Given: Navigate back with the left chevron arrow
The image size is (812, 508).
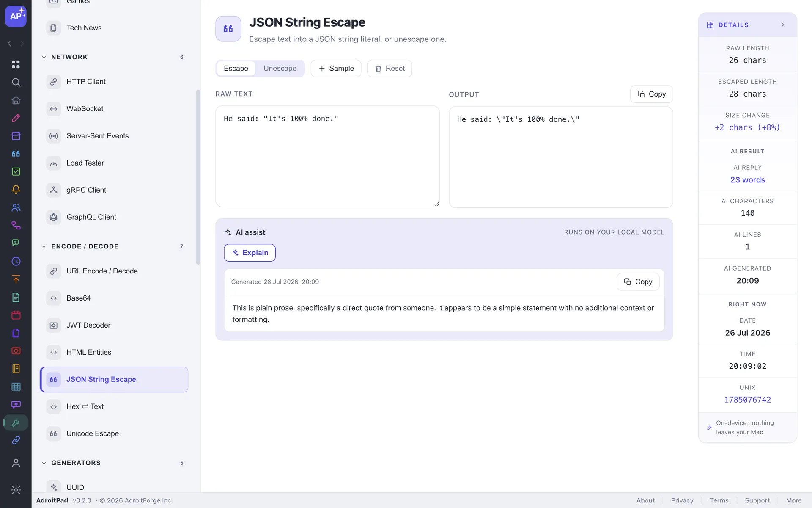Looking at the screenshot, I should point(9,44).
